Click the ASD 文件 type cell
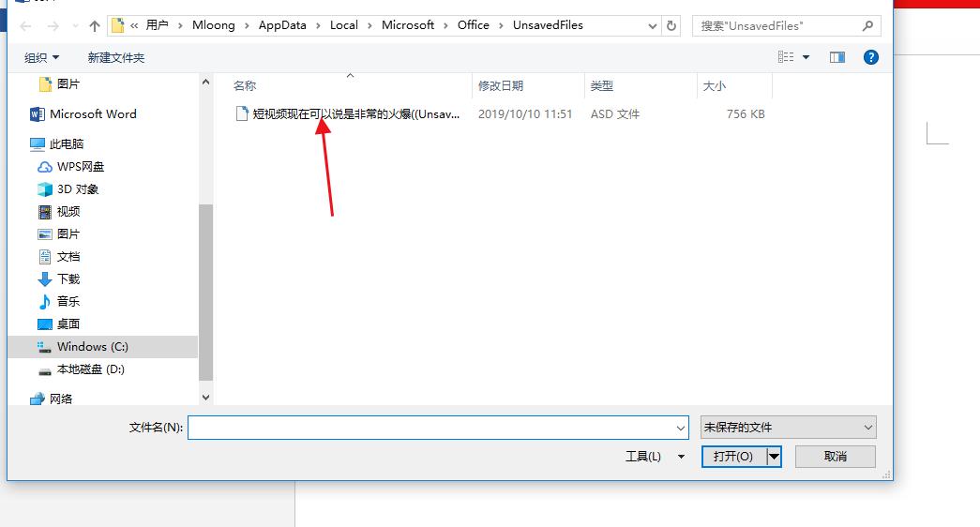Viewport: 980px width, 527px height. pyautogui.click(x=615, y=113)
